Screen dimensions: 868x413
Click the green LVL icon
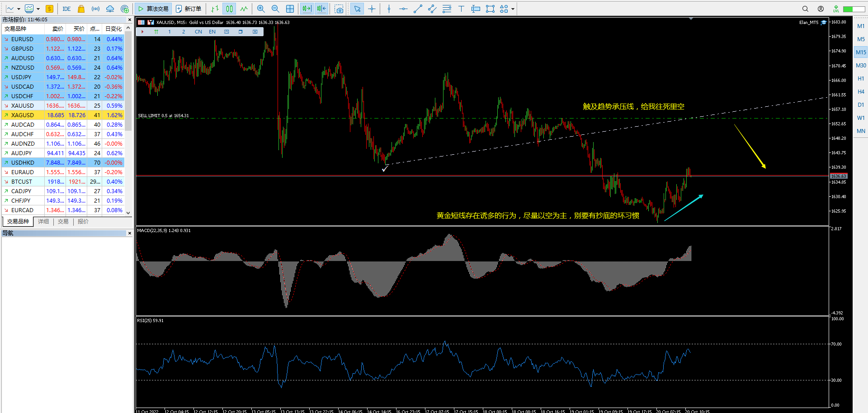pyautogui.click(x=836, y=9)
